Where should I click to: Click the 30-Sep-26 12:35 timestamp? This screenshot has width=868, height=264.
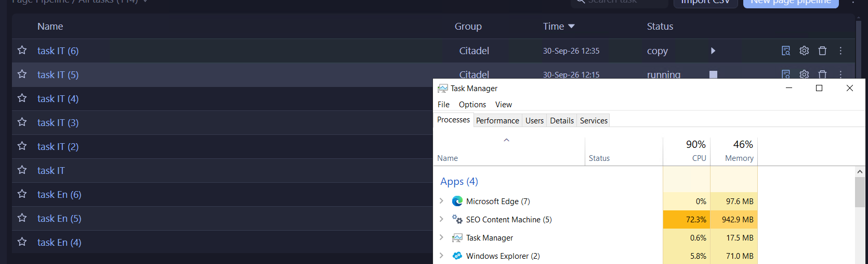click(571, 51)
